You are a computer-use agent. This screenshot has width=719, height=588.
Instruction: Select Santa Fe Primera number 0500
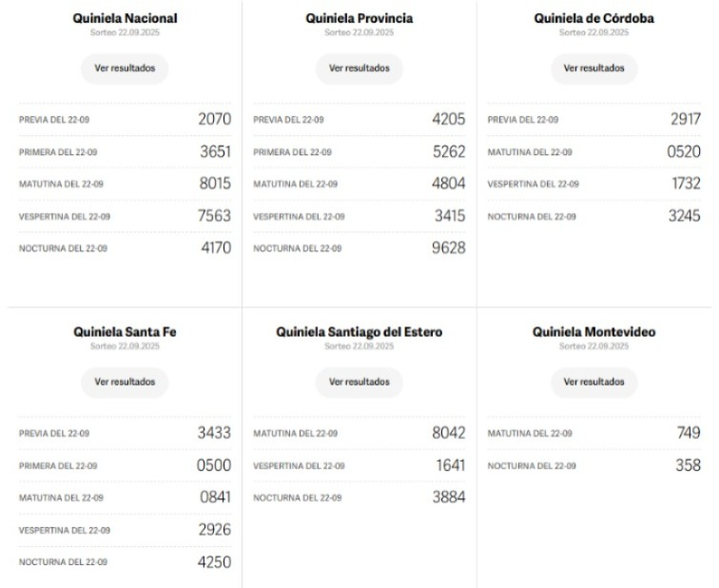coord(214,465)
